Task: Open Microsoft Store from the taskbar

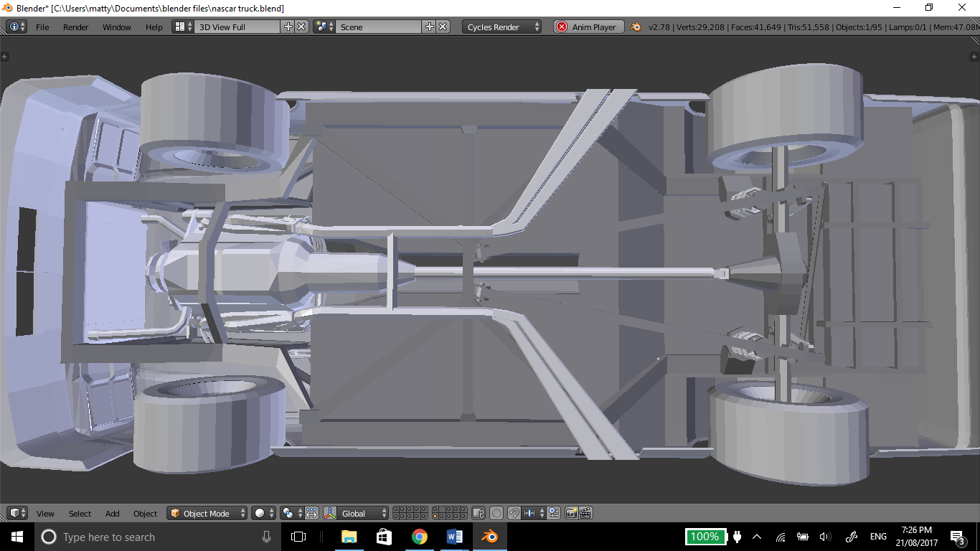Action: point(384,537)
